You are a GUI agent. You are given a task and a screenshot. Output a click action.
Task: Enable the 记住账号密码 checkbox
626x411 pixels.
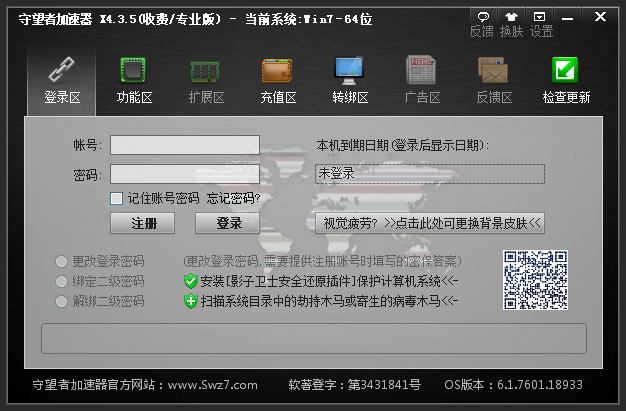tap(116, 198)
